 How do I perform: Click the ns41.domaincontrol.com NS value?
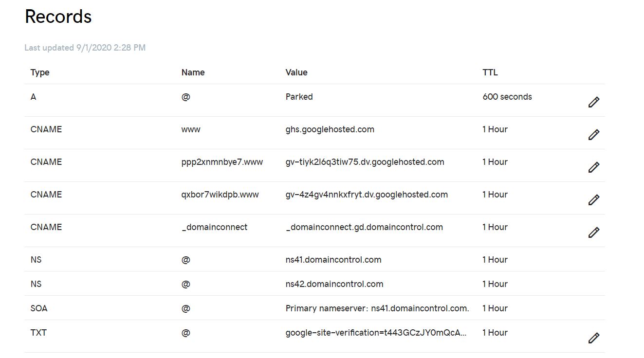coord(333,260)
